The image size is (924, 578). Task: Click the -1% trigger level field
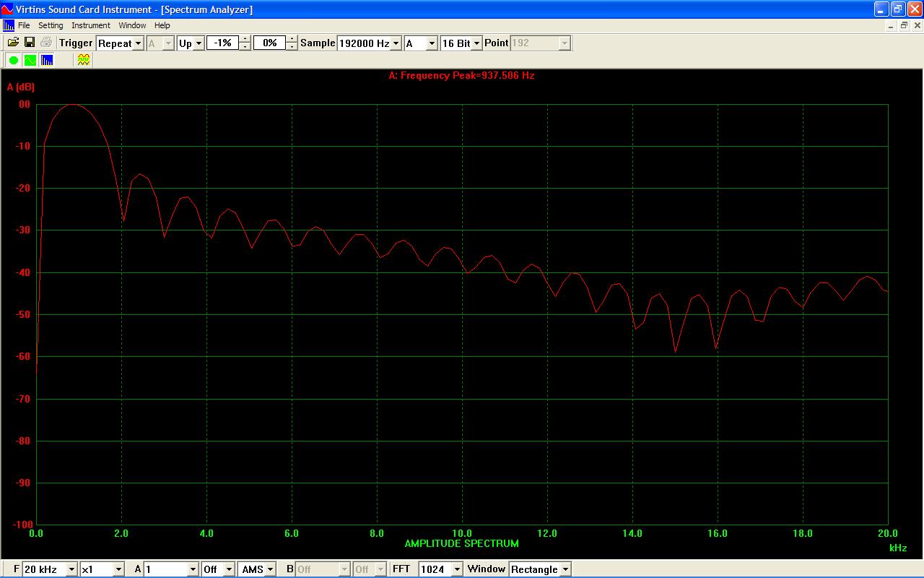(223, 43)
